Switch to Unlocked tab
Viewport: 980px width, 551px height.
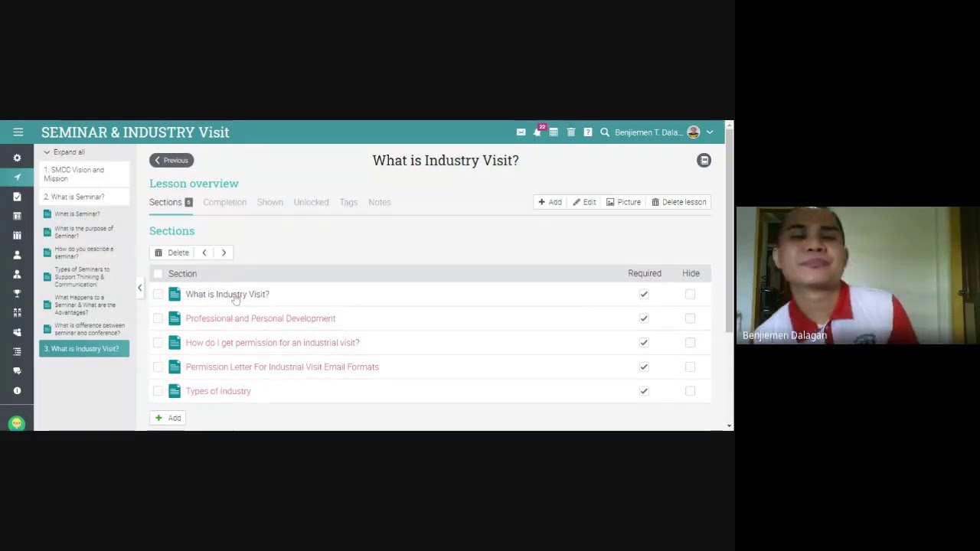311,202
